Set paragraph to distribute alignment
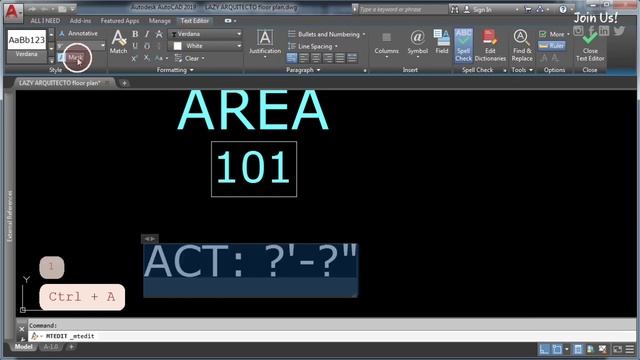This screenshot has height=360, width=640. (352, 58)
